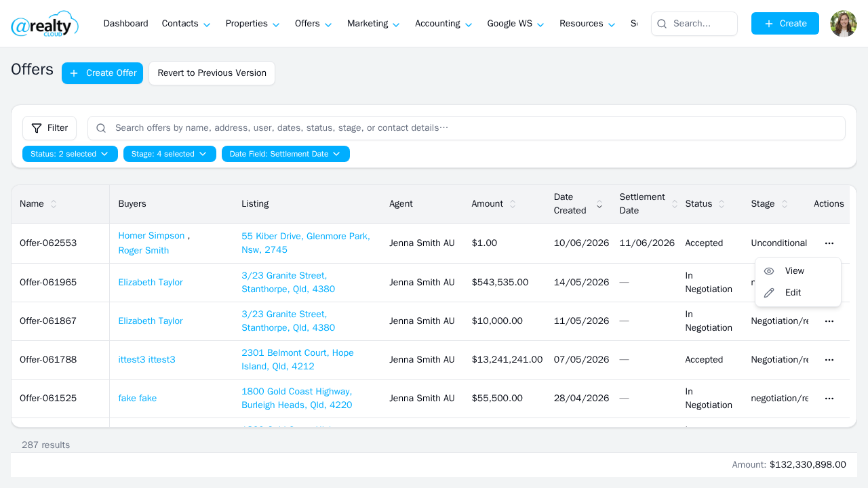The width and height of the screenshot is (868, 488).
Task: Open Date Field: Settlement Date dropdown
Action: (x=285, y=154)
